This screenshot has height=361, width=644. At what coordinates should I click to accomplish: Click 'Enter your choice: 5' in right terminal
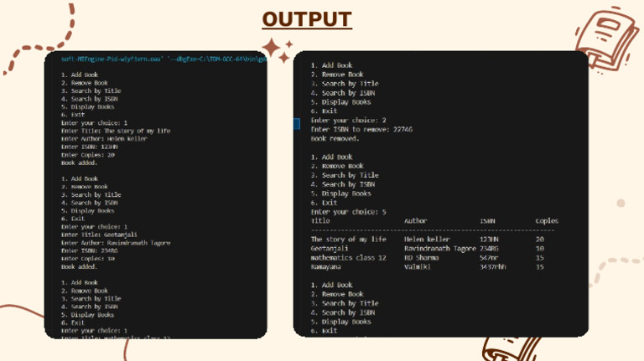tap(348, 212)
